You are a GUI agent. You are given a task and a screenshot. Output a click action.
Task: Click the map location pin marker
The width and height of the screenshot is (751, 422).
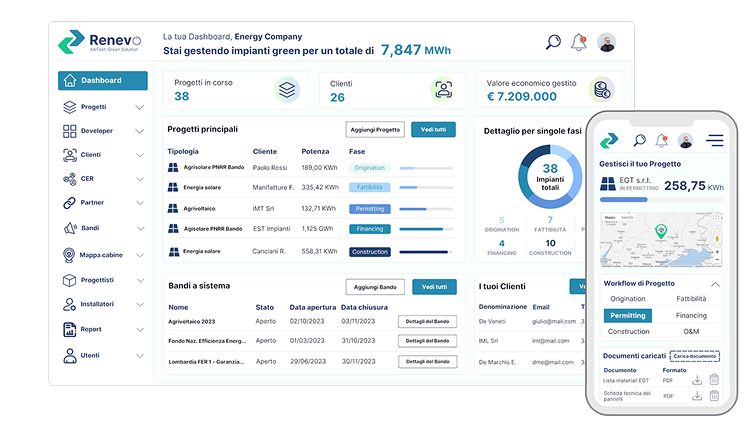pos(661,231)
